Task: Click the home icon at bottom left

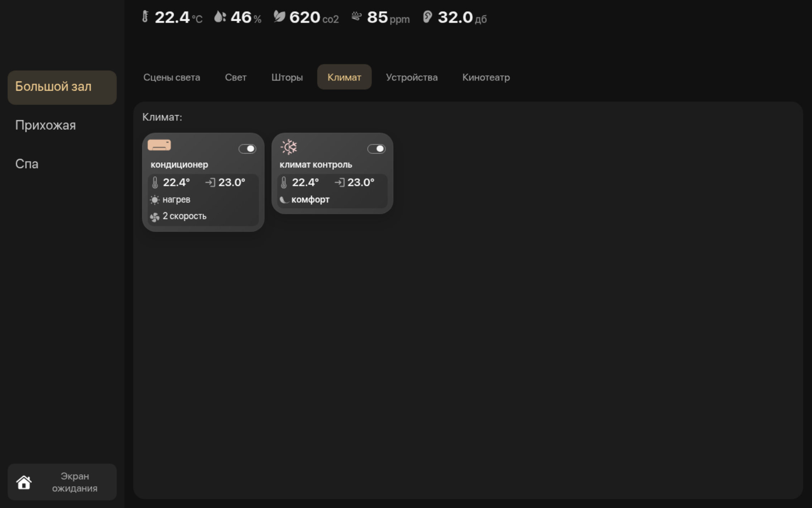Action: tap(24, 482)
